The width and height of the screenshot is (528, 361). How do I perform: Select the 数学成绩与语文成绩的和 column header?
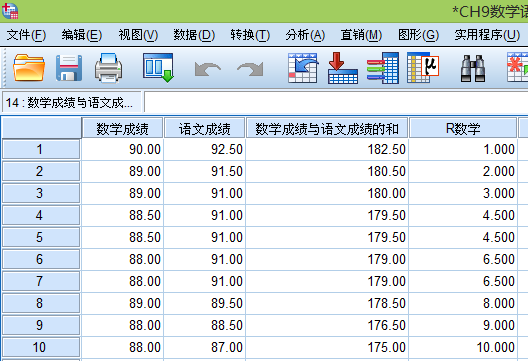click(x=327, y=128)
